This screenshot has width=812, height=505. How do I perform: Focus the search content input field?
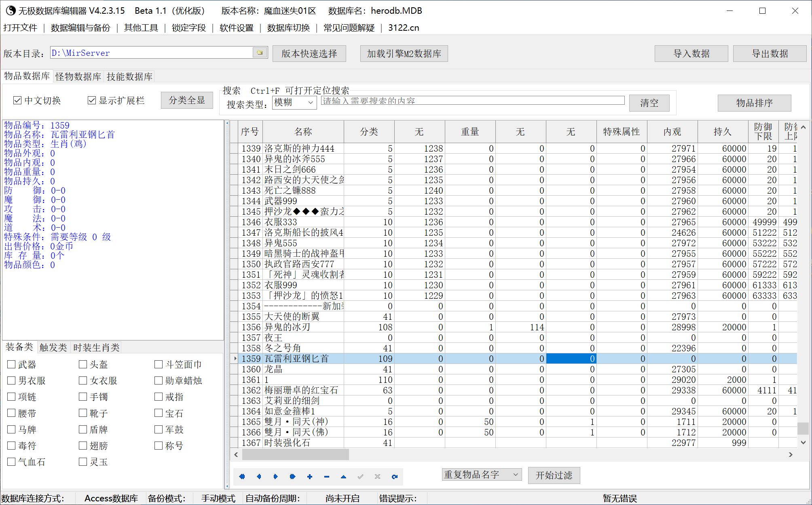coord(473,100)
